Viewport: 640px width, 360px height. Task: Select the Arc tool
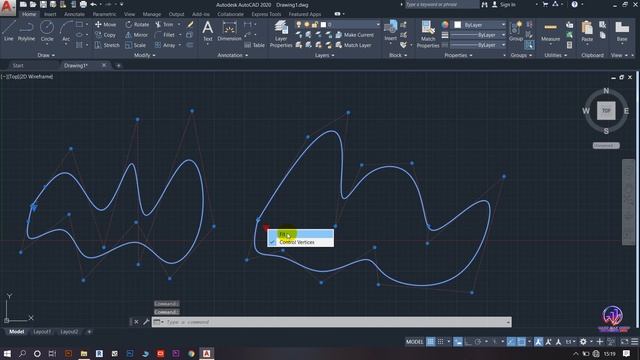point(66,31)
